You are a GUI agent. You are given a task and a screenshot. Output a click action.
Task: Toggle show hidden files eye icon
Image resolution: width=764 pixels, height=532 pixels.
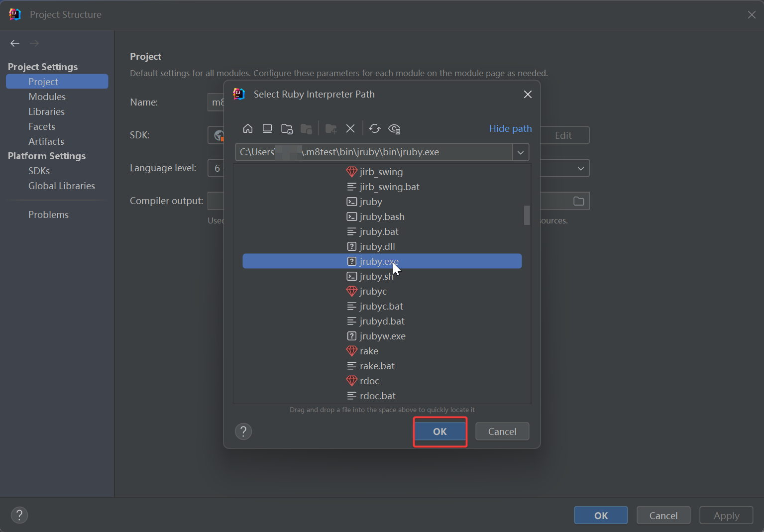tap(394, 129)
